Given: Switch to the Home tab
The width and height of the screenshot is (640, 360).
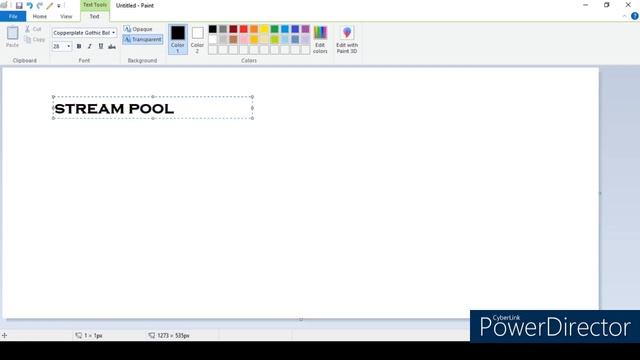Looking at the screenshot, I should 40,16.
